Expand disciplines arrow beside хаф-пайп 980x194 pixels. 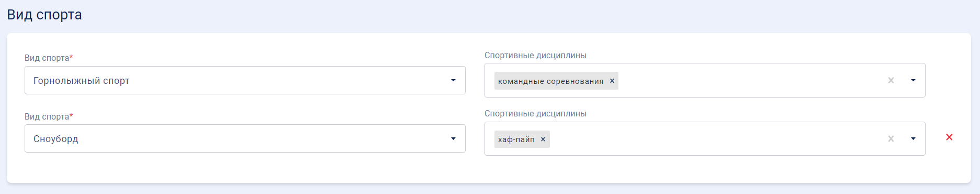913,139
